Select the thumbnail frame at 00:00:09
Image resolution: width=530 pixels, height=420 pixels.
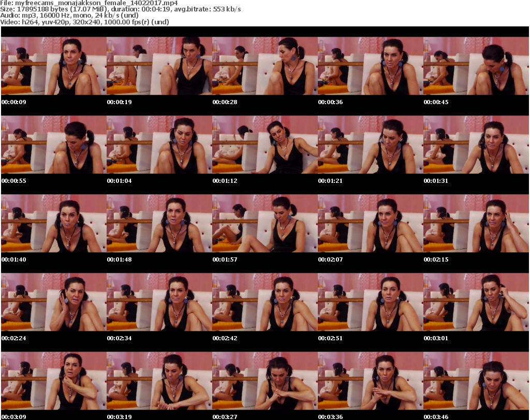coord(54,66)
